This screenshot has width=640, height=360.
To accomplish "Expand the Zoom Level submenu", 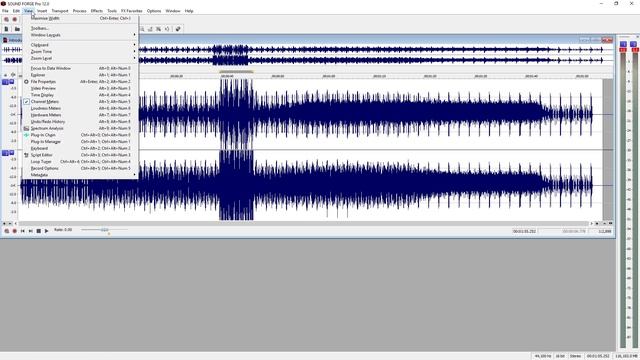I will pyautogui.click(x=80, y=58).
